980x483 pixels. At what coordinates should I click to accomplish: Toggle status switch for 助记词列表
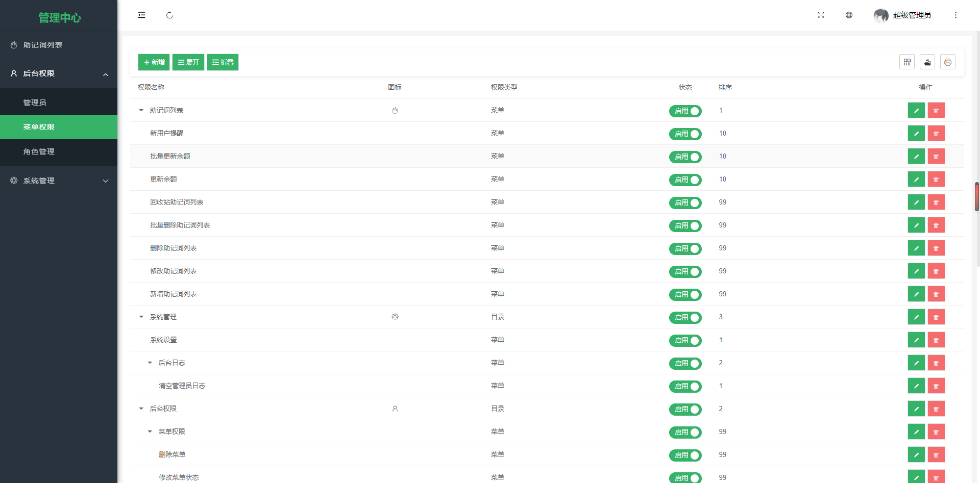click(x=685, y=111)
